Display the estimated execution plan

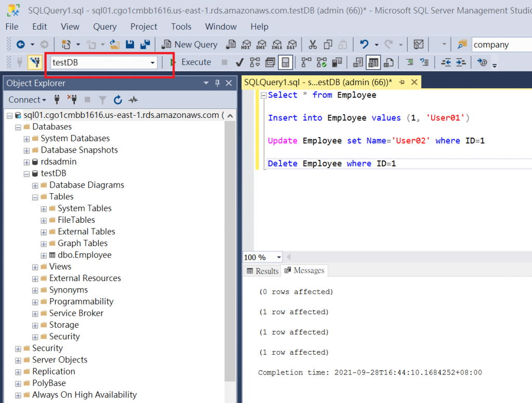pyautogui.click(x=255, y=62)
